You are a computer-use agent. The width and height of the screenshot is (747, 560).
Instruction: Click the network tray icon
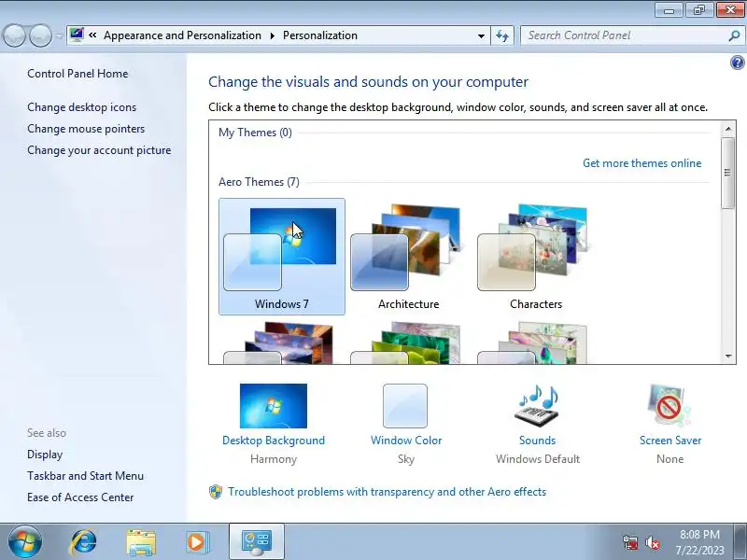(x=629, y=542)
